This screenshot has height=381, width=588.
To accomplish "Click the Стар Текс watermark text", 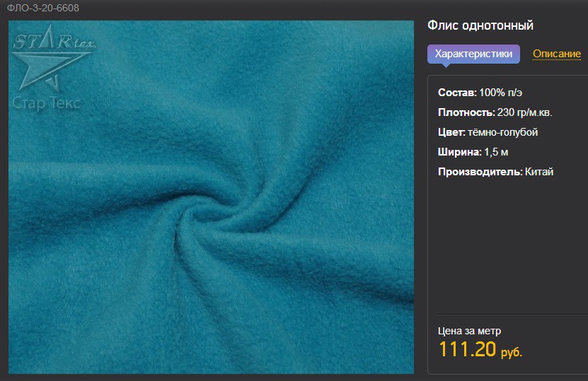I will 46,102.
